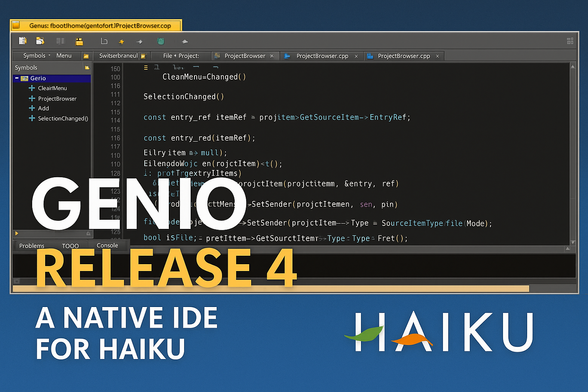Screen dimensions: 588x392
Task: Click the Symbols panel header label
Action: (x=26, y=68)
